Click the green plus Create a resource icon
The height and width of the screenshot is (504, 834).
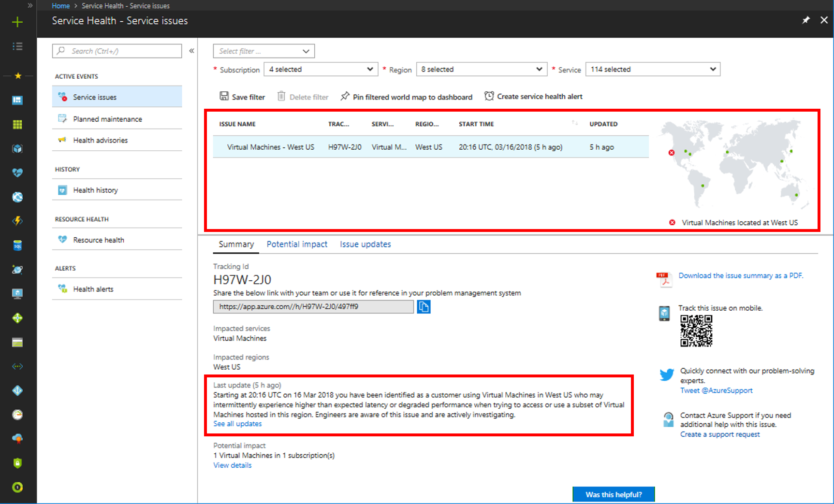tap(17, 22)
